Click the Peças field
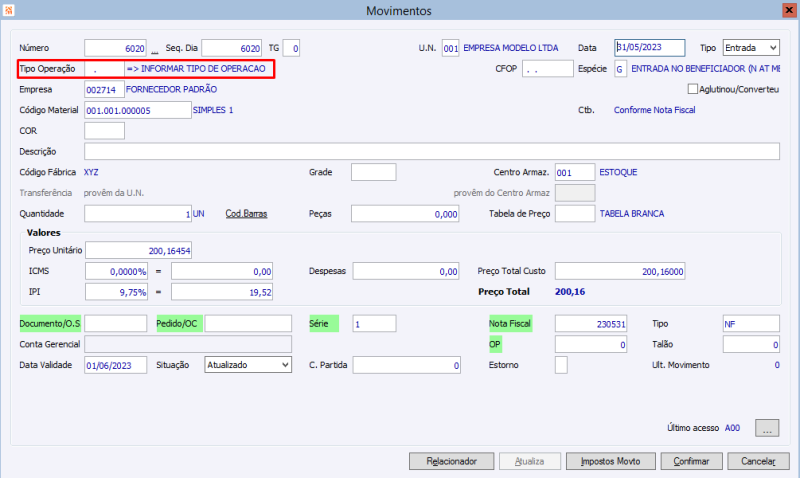This screenshot has width=800, height=478. click(405, 214)
